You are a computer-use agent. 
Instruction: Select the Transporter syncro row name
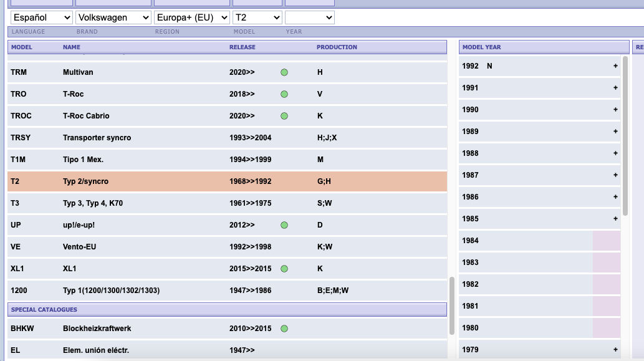click(x=97, y=138)
